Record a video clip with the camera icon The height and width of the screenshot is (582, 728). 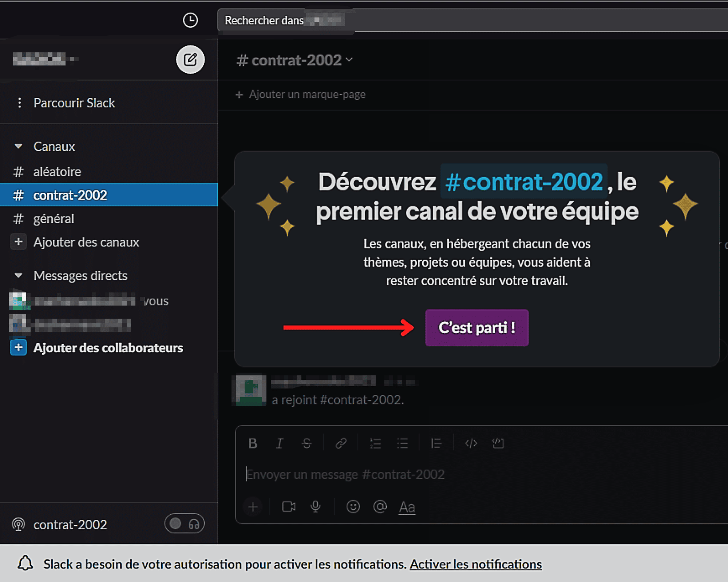289,507
